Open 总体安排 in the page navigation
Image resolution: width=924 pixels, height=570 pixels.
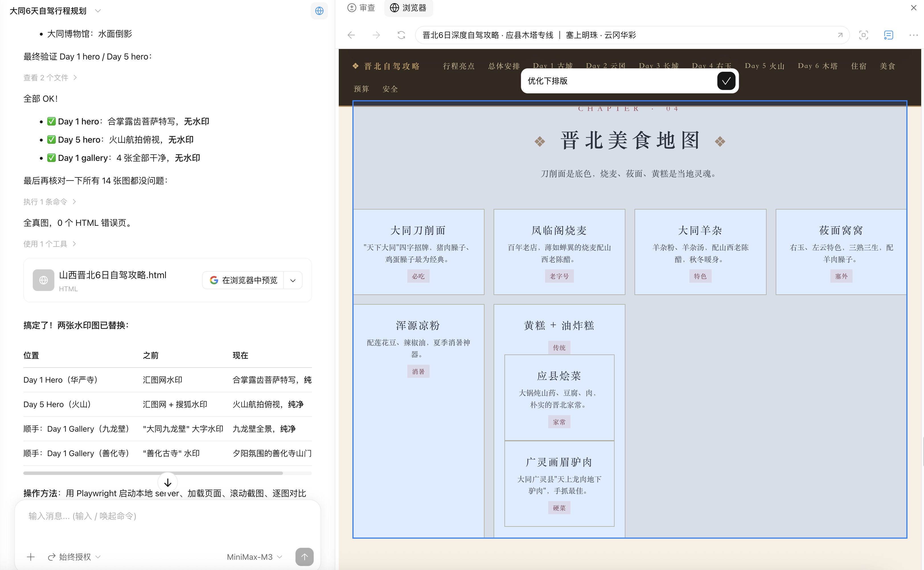point(504,66)
